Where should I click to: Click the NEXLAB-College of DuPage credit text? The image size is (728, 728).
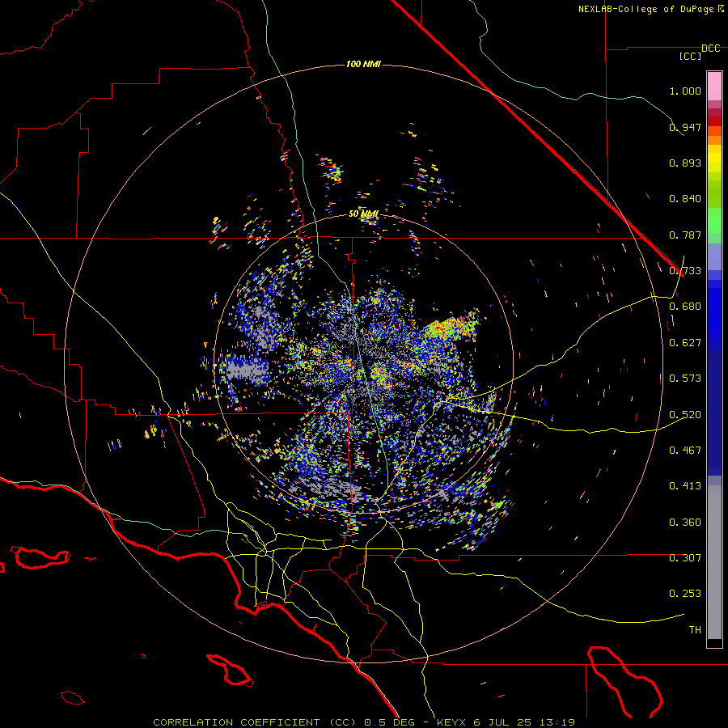coord(651,9)
